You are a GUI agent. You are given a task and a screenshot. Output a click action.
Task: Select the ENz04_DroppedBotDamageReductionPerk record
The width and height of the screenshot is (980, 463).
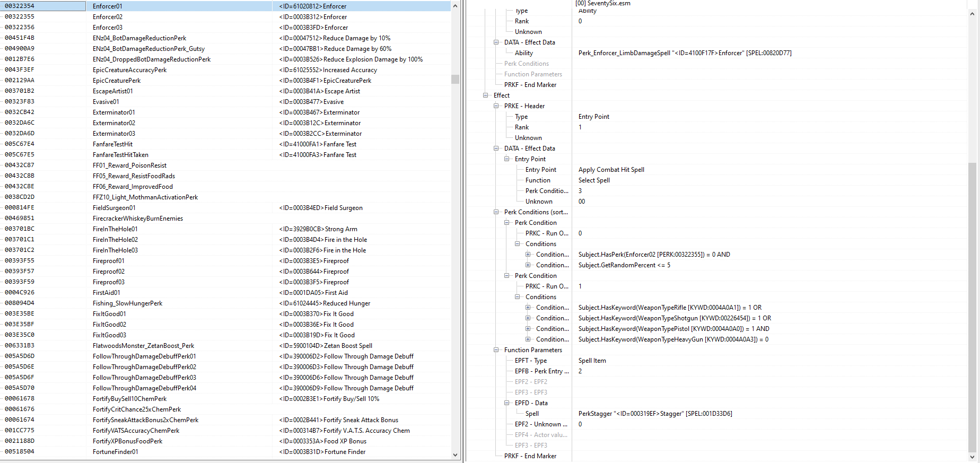click(x=225, y=59)
